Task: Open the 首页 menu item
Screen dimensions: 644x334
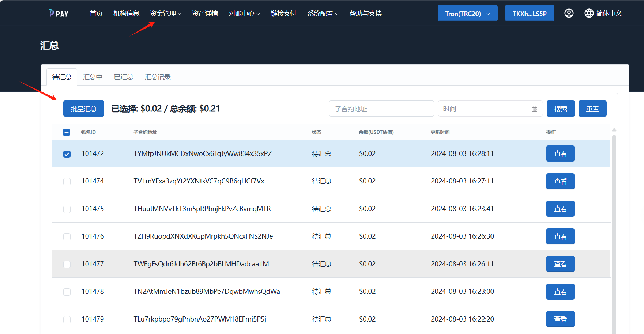Action: 96,14
